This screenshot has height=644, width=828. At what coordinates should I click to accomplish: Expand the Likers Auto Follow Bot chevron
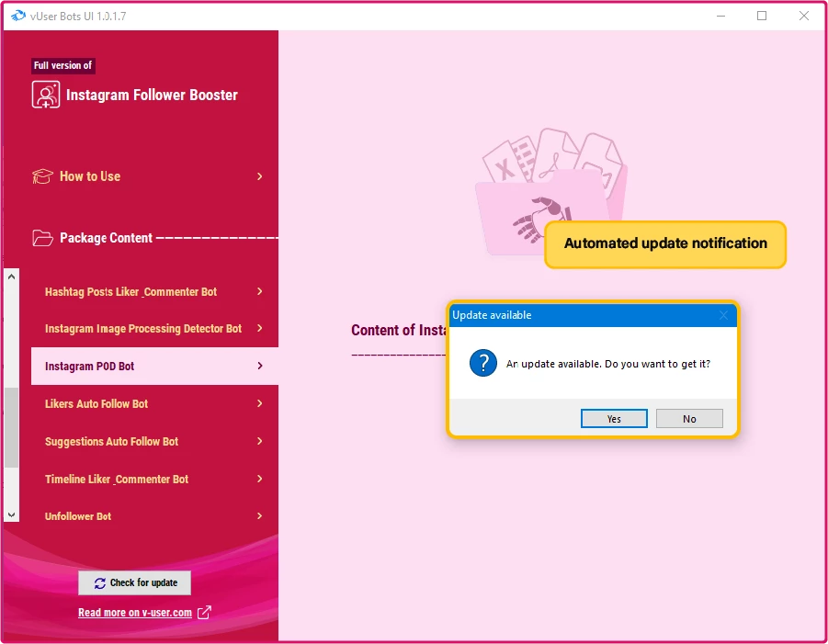click(260, 404)
